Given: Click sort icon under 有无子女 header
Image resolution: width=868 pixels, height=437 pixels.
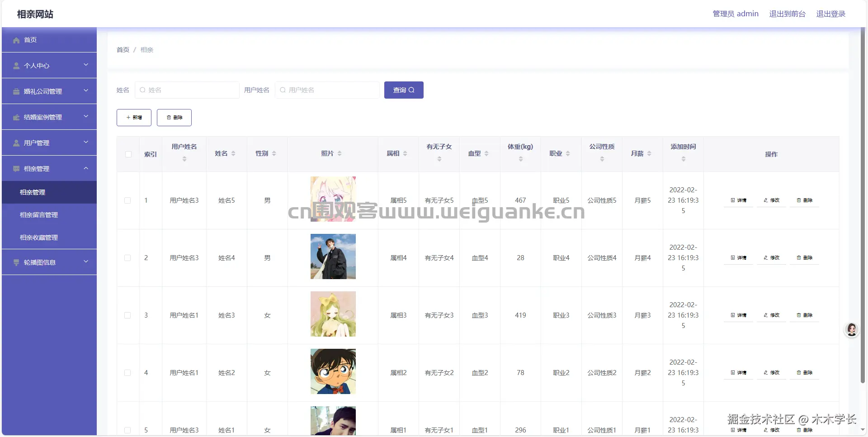Looking at the screenshot, I should coord(439,159).
